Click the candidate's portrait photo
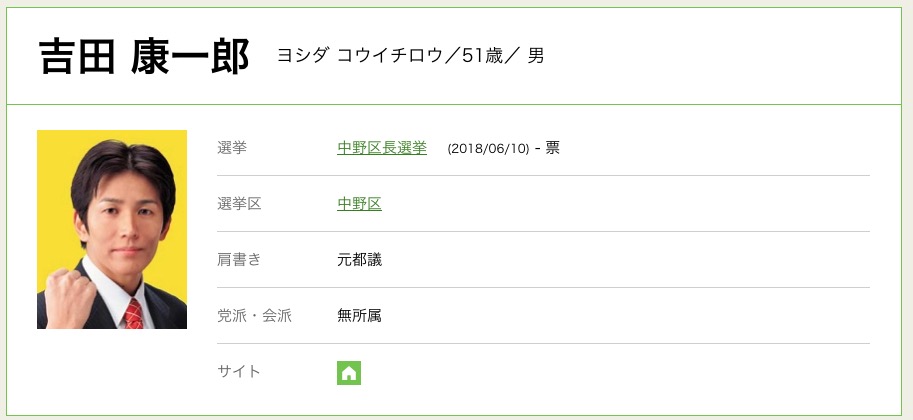Viewport: 913px width, 420px height. coord(112,229)
